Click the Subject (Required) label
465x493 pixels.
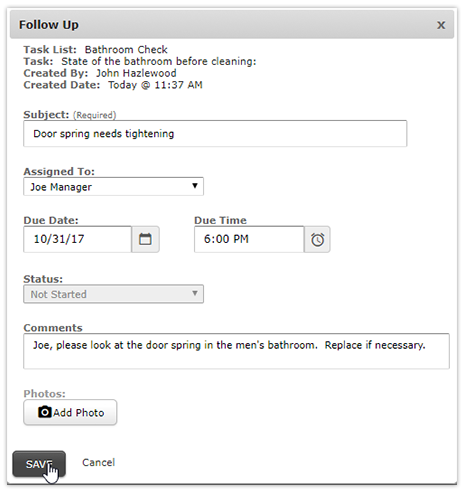(x=70, y=115)
